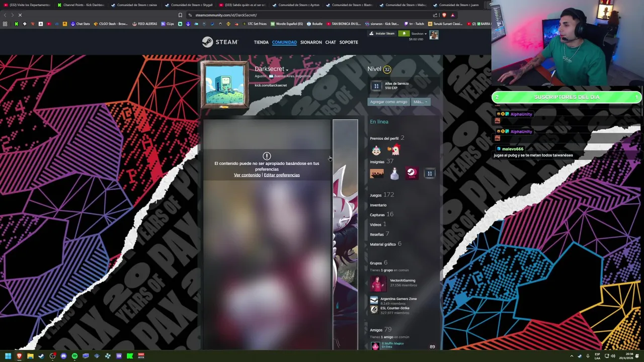
Task: Open ESL Counter-Strike group
Action: click(395, 308)
